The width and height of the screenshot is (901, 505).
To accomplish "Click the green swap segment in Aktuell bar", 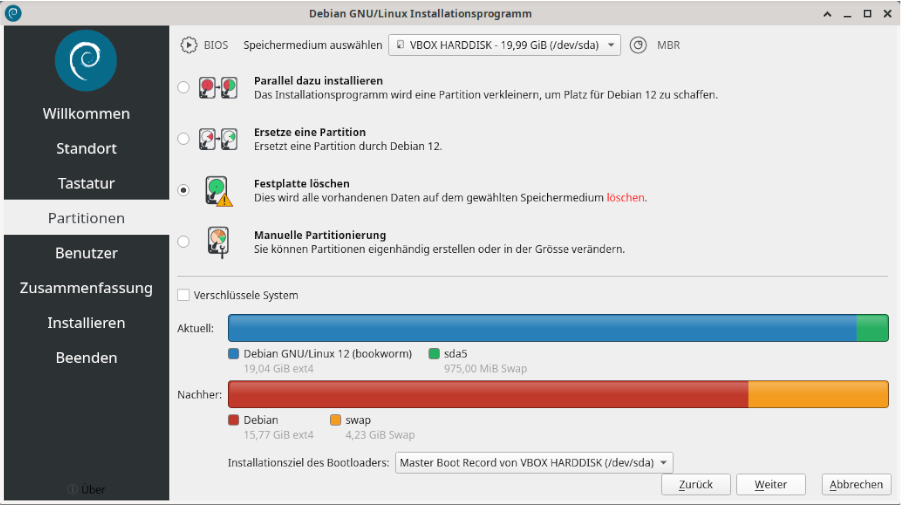I will (x=872, y=328).
